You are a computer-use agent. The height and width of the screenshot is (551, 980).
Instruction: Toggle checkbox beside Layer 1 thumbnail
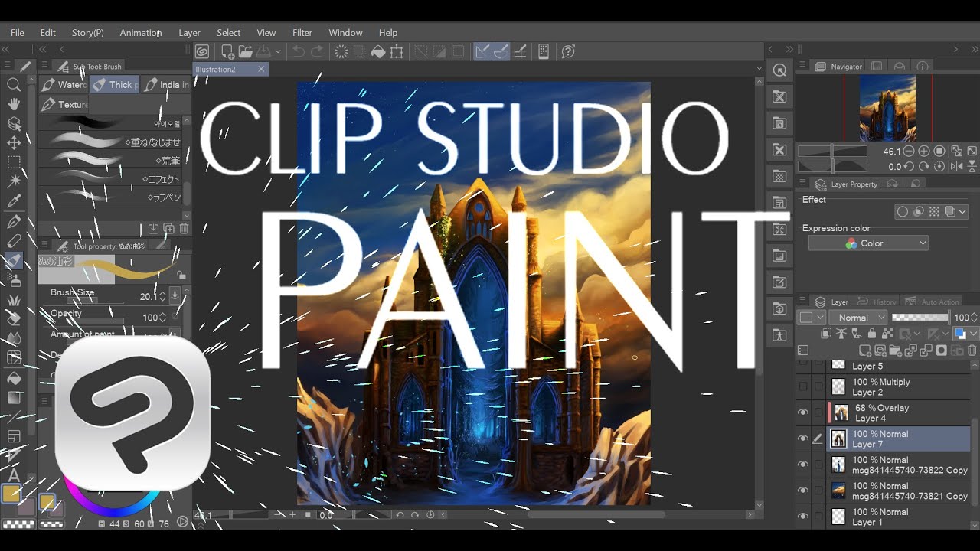click(x=818, y=517)
